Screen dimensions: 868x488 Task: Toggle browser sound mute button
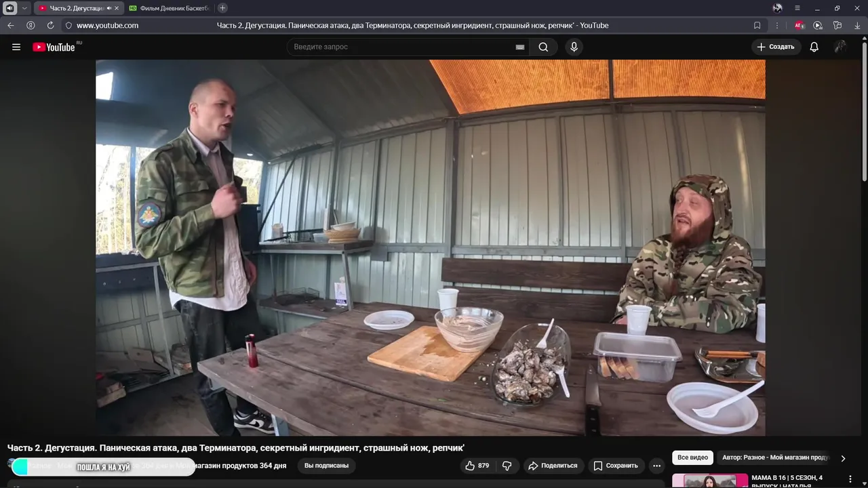click(x=9, y=8)
